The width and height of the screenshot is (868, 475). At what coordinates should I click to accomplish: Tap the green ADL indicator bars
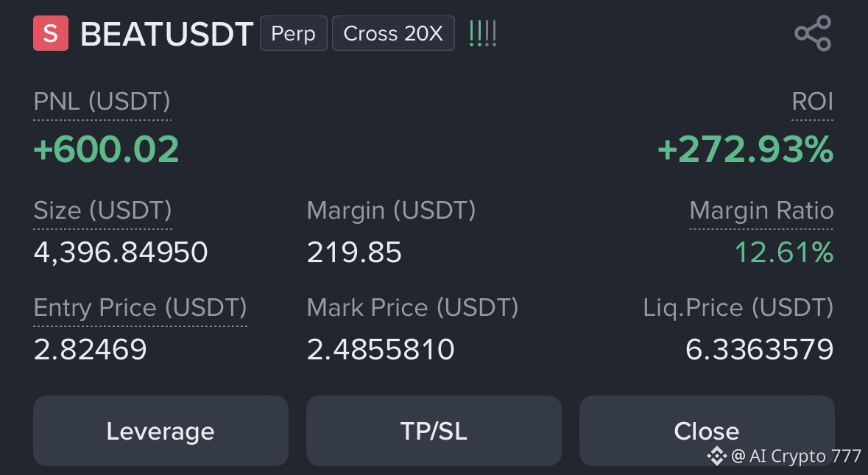483,33
